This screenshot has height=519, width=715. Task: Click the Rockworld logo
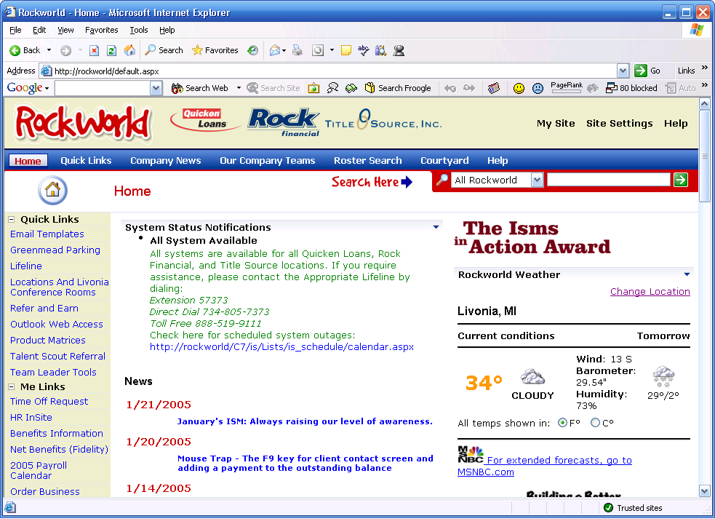(83, 123)
